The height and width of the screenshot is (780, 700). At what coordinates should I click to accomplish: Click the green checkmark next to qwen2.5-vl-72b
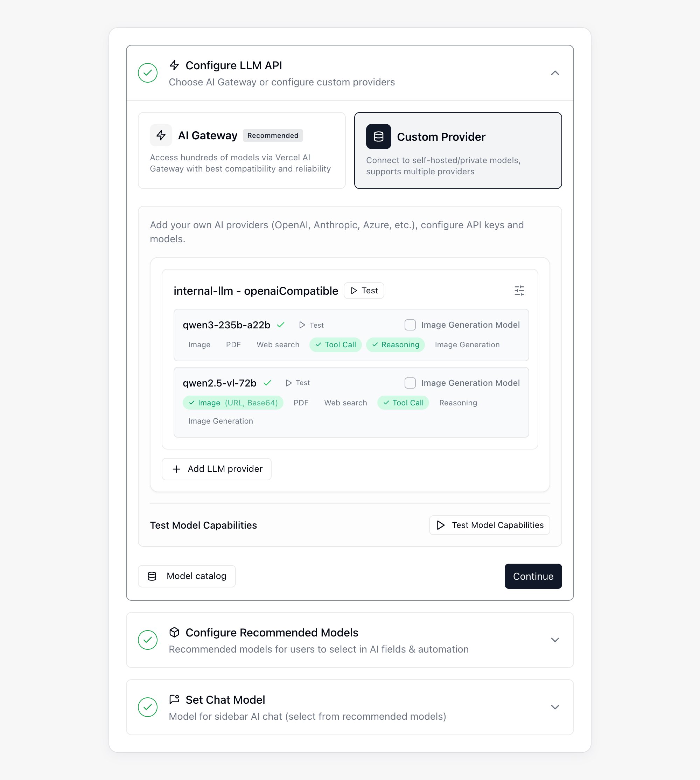[x=267, y=383]
